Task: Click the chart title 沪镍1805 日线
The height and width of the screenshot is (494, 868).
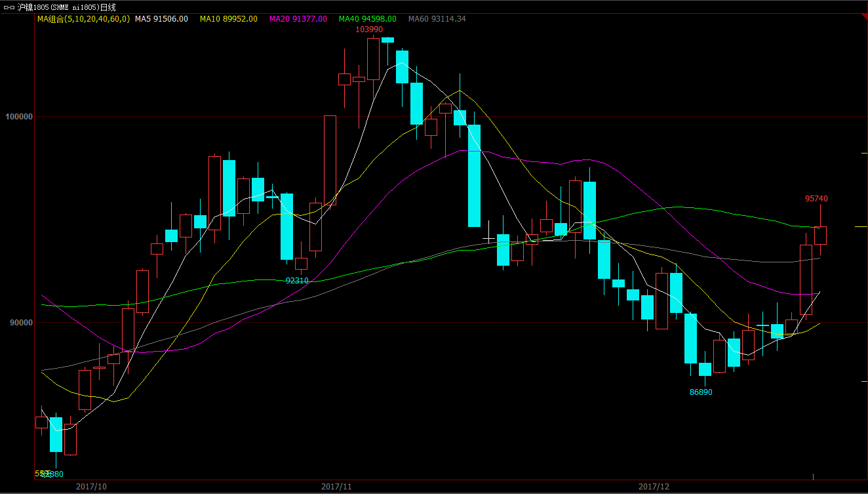Action: (66, 7)
